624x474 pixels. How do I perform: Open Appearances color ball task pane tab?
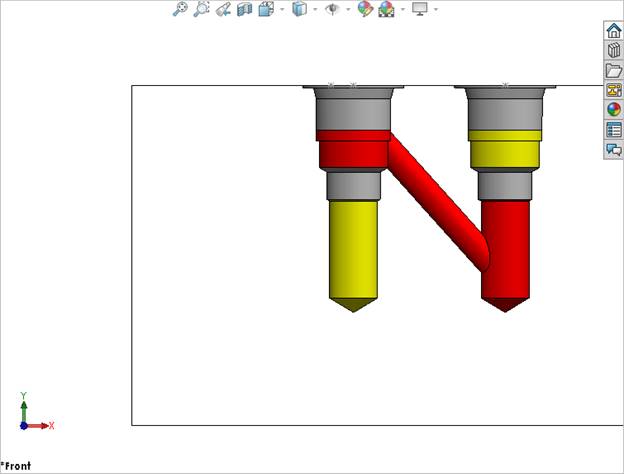[613, 110]
